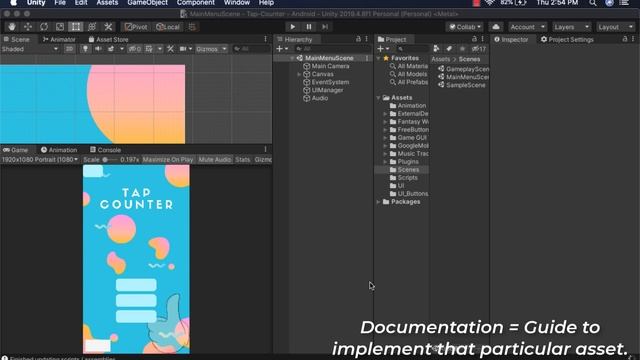640x360 pixels.
Task: Open the custom editor tools
Action: coord(108,27)
